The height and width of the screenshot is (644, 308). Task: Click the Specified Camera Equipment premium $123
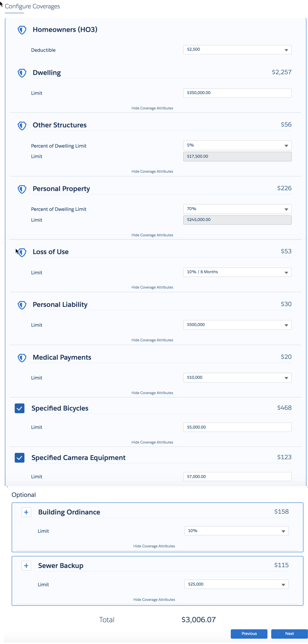tap(284, 457)
